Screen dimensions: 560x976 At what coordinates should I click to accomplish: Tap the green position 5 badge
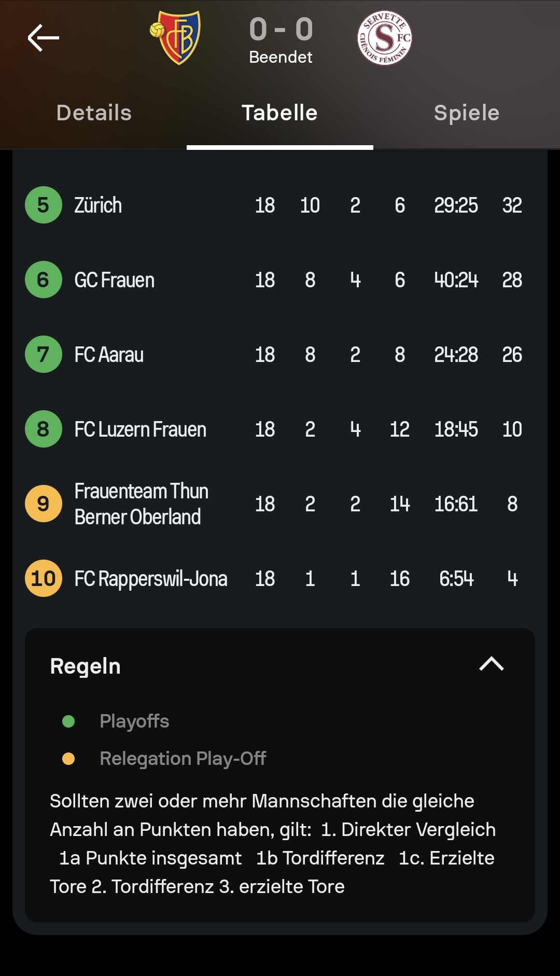click(44, 205)
